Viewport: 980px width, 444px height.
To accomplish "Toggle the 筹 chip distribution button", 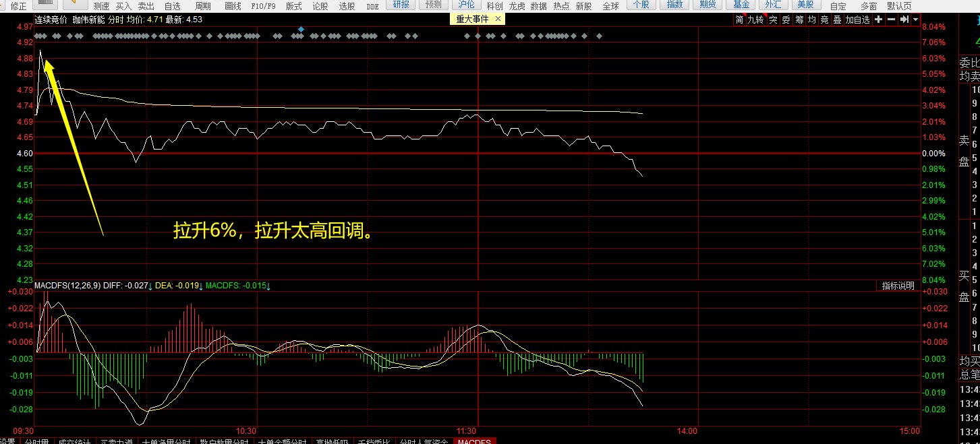I will (799, 20).
